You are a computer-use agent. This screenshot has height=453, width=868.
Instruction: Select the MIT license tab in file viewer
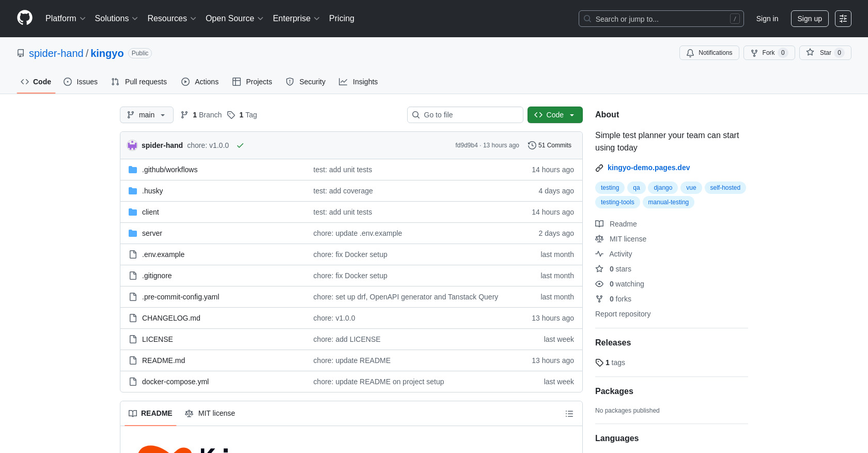point(210,414)
